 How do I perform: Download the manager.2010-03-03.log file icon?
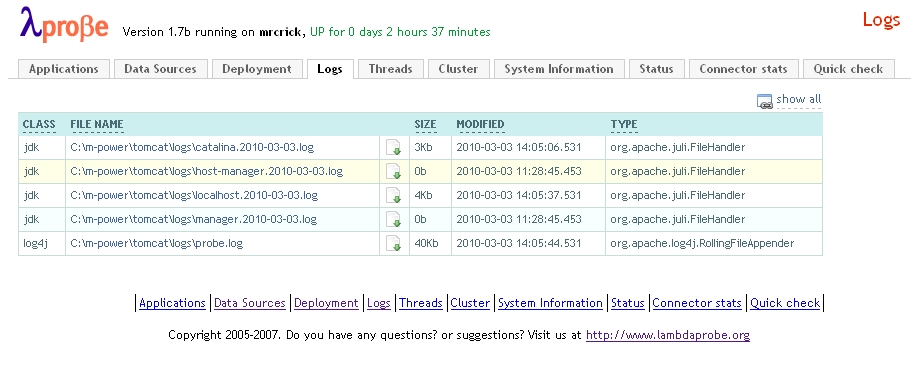coord(393,219)
